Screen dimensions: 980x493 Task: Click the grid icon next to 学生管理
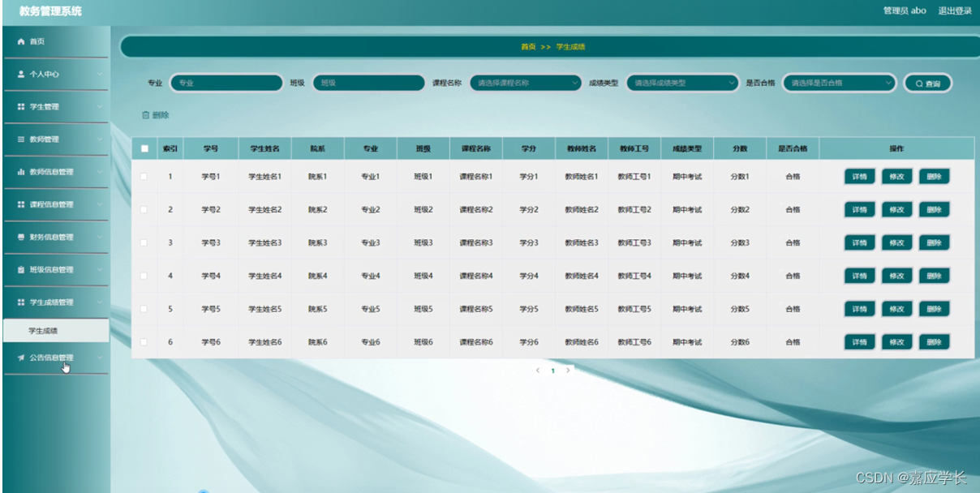tap(21, 106)
